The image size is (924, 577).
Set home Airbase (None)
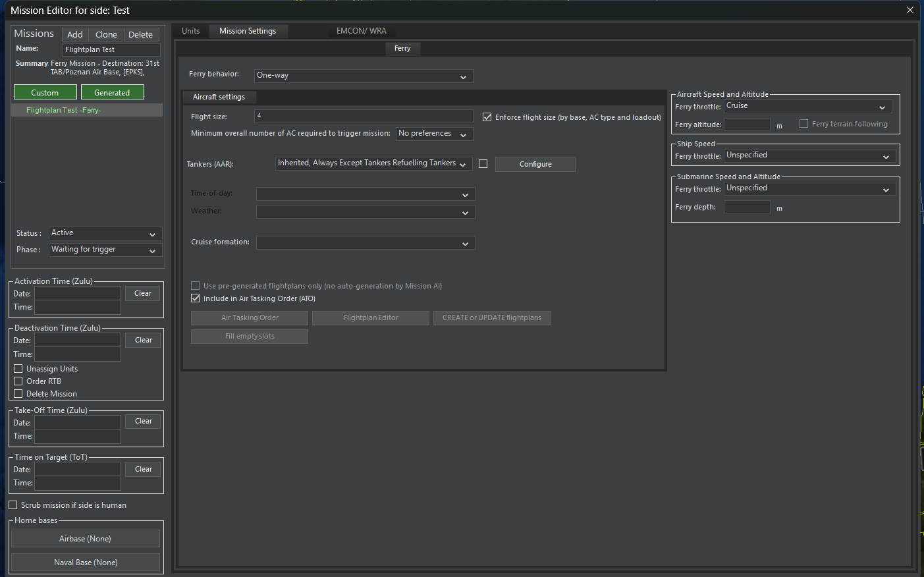(86, 539)
